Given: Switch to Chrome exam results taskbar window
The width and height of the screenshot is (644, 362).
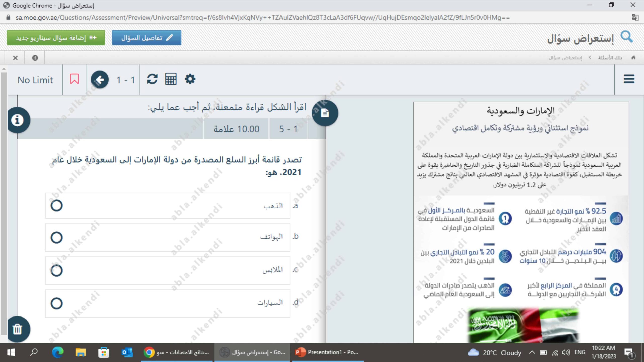Looking at the screenshot, I should click(x=176, y=352).
